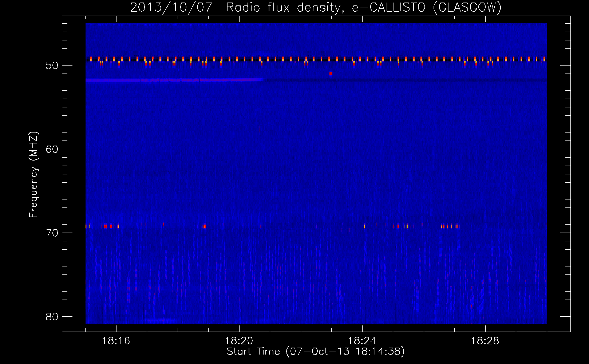The width and height of the screenshot is (589, 364).
Task: Click the 70 frequency tick label
Action: (52, 233)
